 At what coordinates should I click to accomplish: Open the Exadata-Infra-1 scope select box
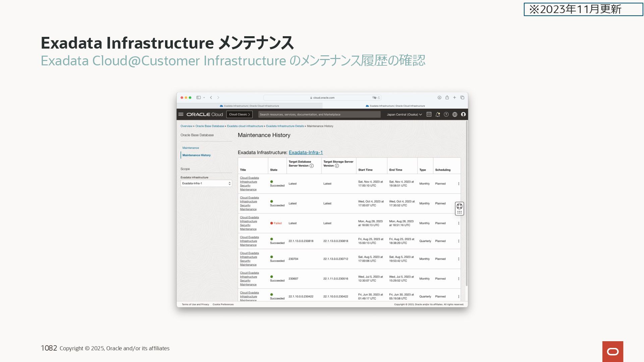pos(206,183)
